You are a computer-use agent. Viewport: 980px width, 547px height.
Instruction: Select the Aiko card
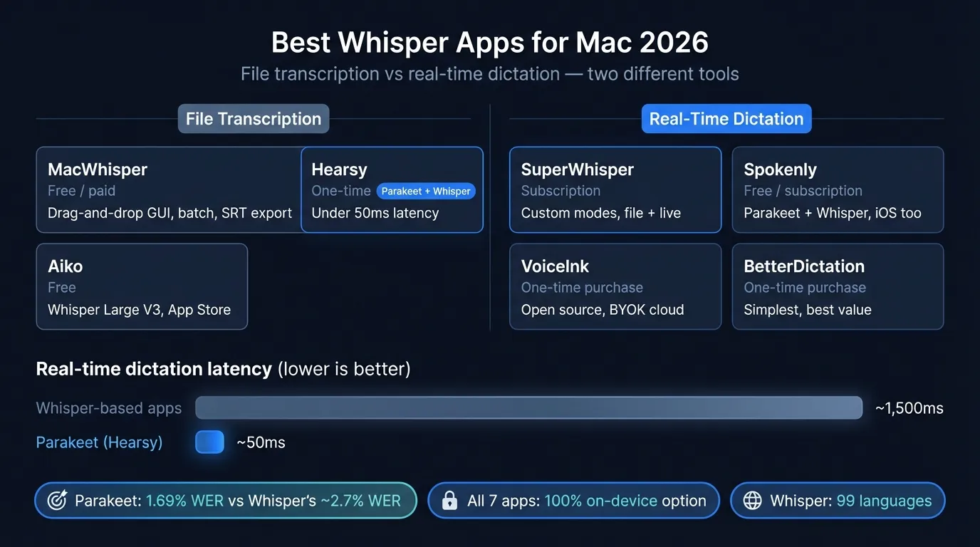point(141,286)
